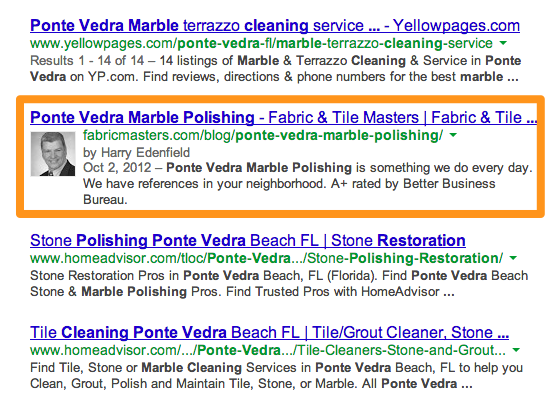Expand the arrow beside Stone-Polishing-Restoration URL
Image resolution: width=548 pixels, height=399 pixels.
513,258
